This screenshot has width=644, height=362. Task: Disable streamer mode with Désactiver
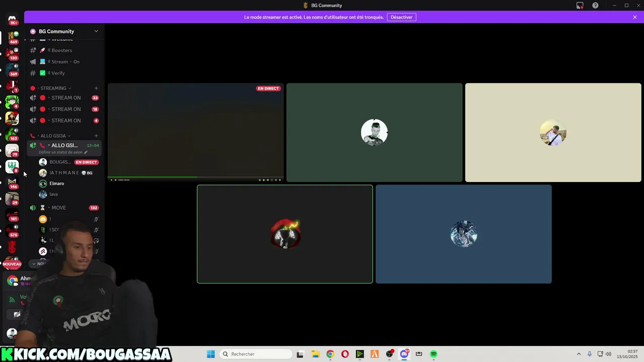(x=401, y=17)
